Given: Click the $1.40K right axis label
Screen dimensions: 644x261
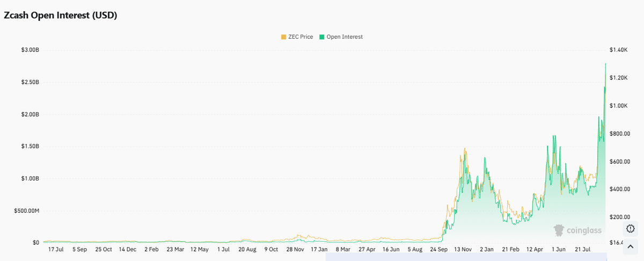Looking at the screenshot, I should coord(618,50).
